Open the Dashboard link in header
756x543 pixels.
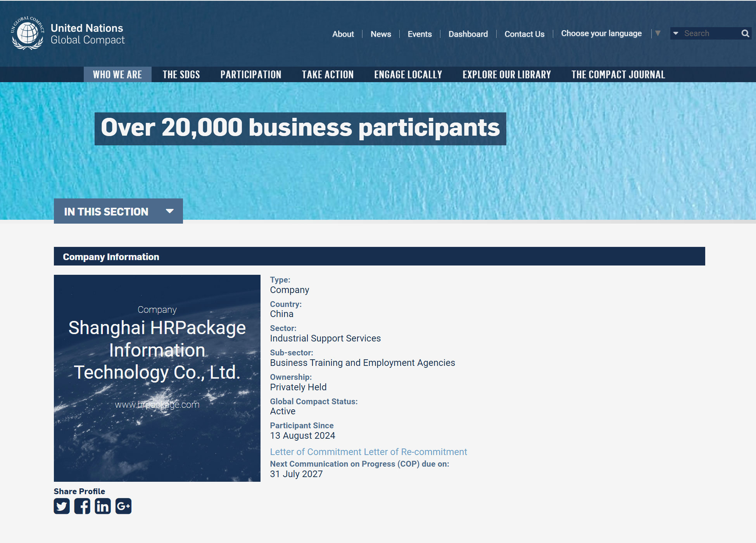pos(468,34)
